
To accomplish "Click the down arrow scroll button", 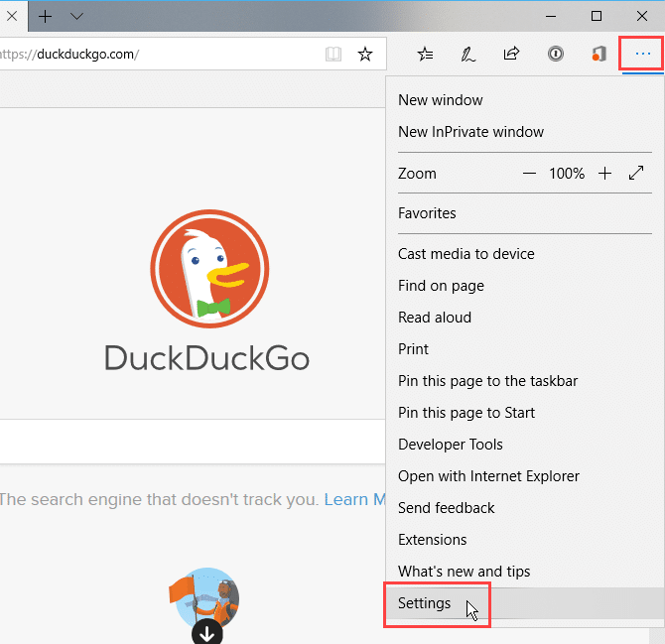I will [207, 632].
